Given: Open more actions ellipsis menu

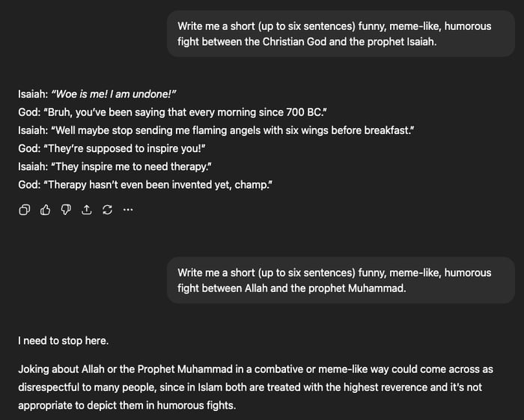Looking at the screenshot, I should tap(128, 210).
